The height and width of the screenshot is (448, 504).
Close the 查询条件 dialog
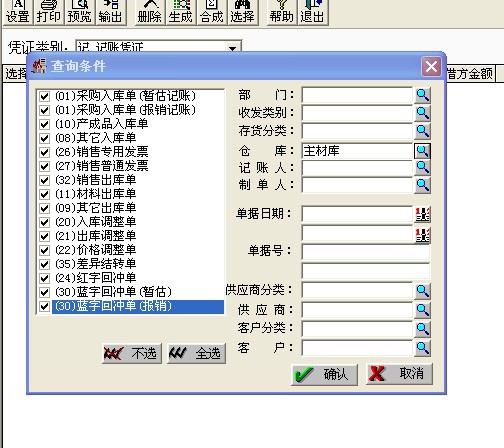(431, 67)
